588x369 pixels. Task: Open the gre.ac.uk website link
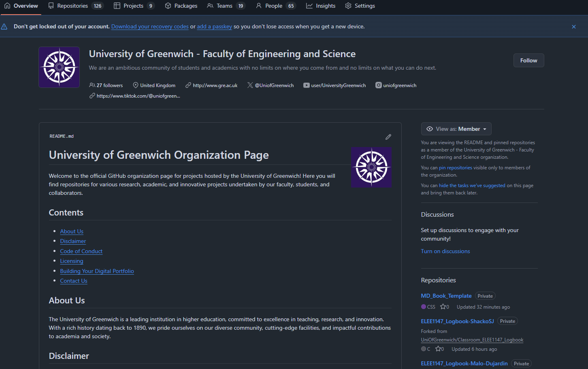click(215, 85)
